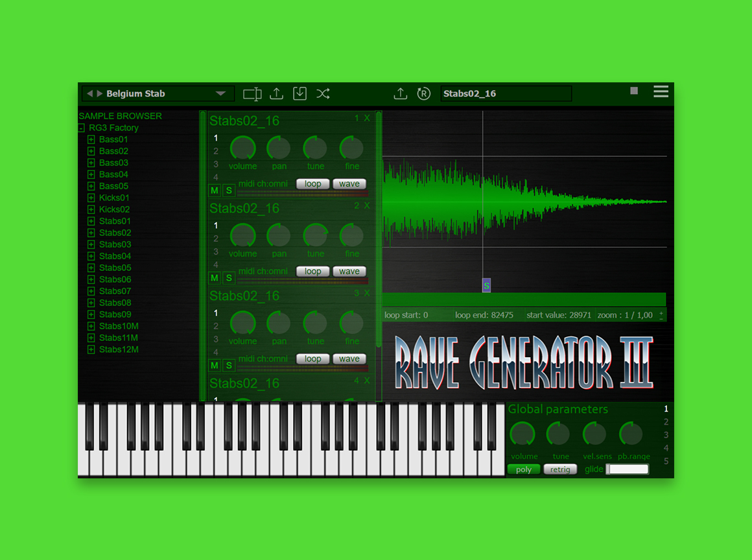This screenshot has height=560, width=752.
Task: Click the reload (R) icon beside the sample name
Action: [x=424, y=93]
